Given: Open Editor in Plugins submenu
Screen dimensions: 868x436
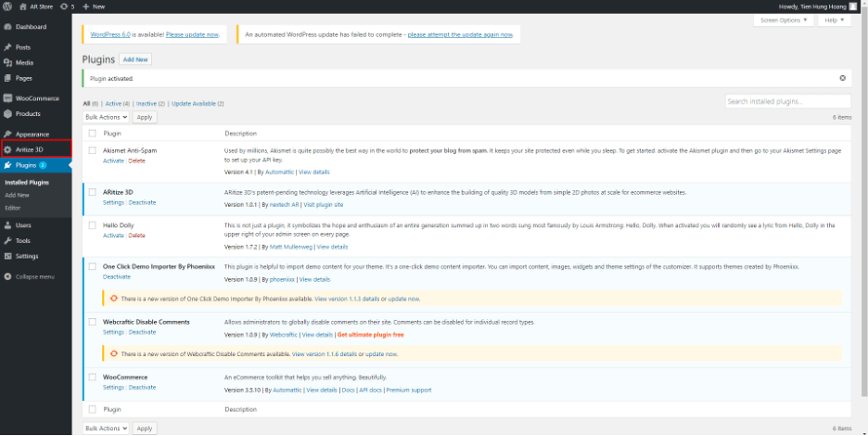Looking at the screenshot, I should click(13, 208).
